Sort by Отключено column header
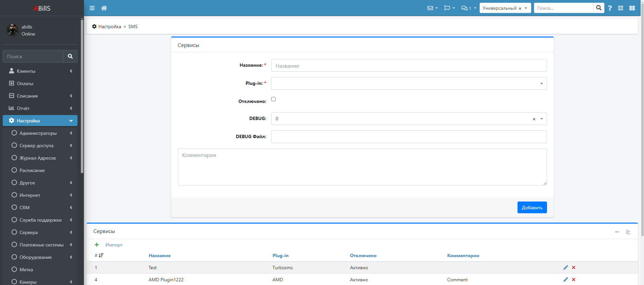Image resolution: width=644 pixels, height=285 pixels. click(363, 255)
